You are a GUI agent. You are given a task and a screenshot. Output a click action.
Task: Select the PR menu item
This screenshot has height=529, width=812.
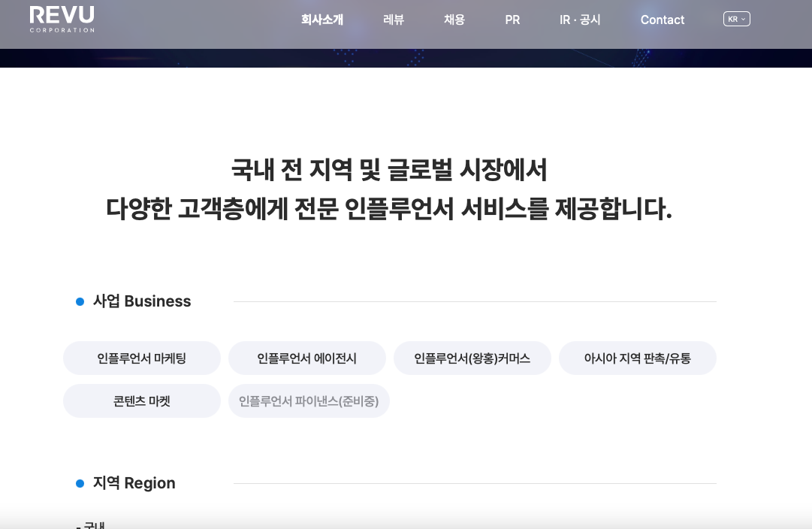pos(512,20)
